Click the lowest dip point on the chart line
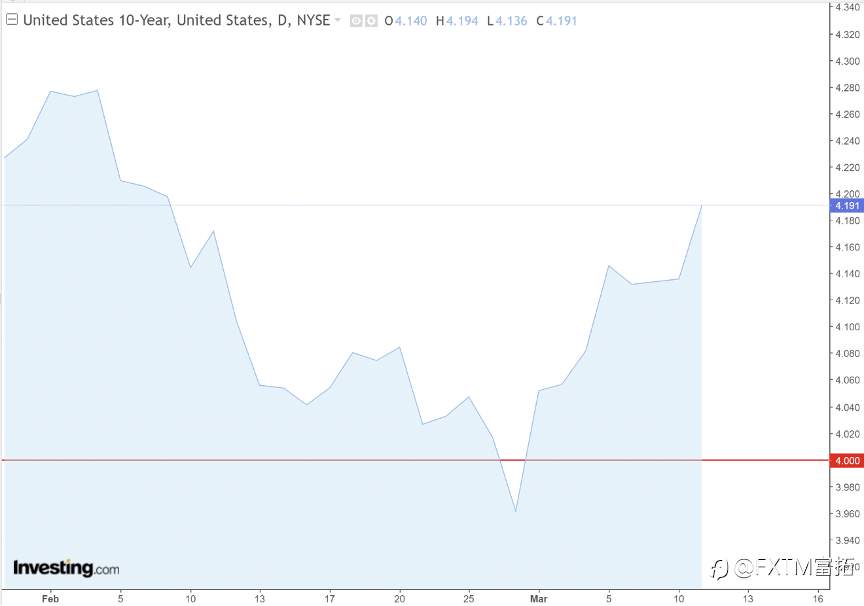 tap(516, 511)
